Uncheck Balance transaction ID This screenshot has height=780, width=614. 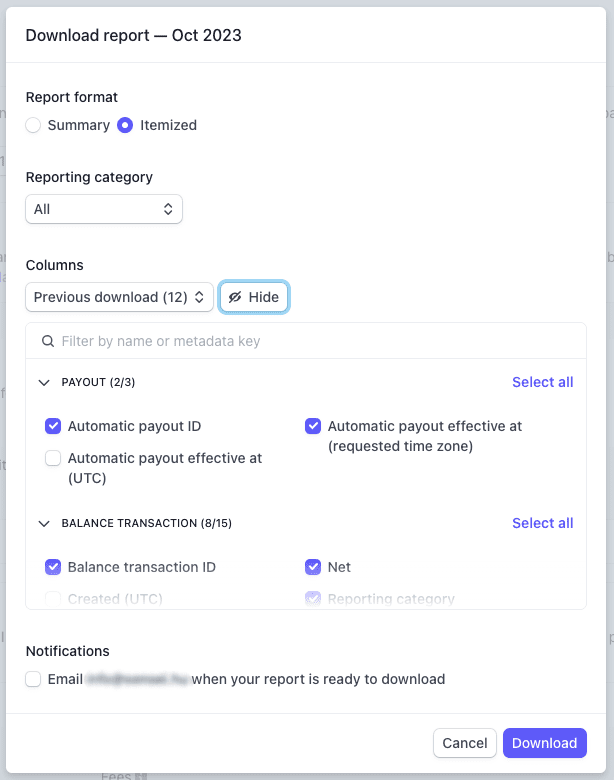pos(53,567)
